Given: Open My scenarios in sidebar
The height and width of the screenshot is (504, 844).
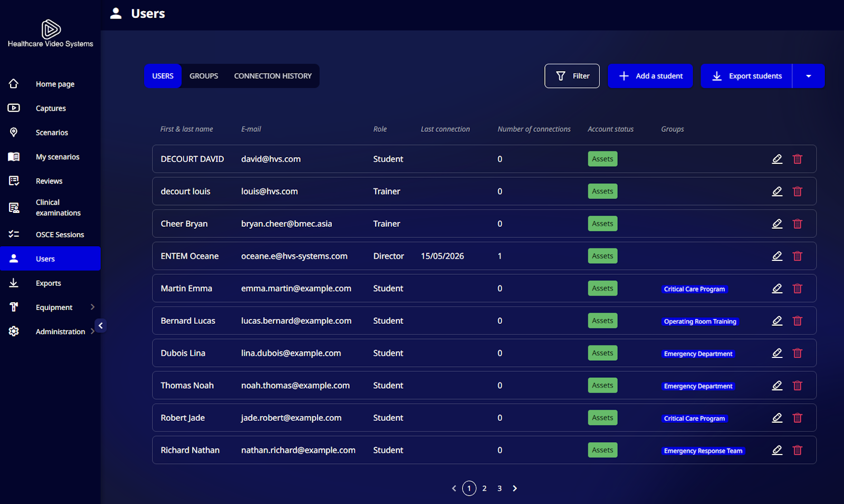Looking at the screenshot, I should click(x=50, y=157).
